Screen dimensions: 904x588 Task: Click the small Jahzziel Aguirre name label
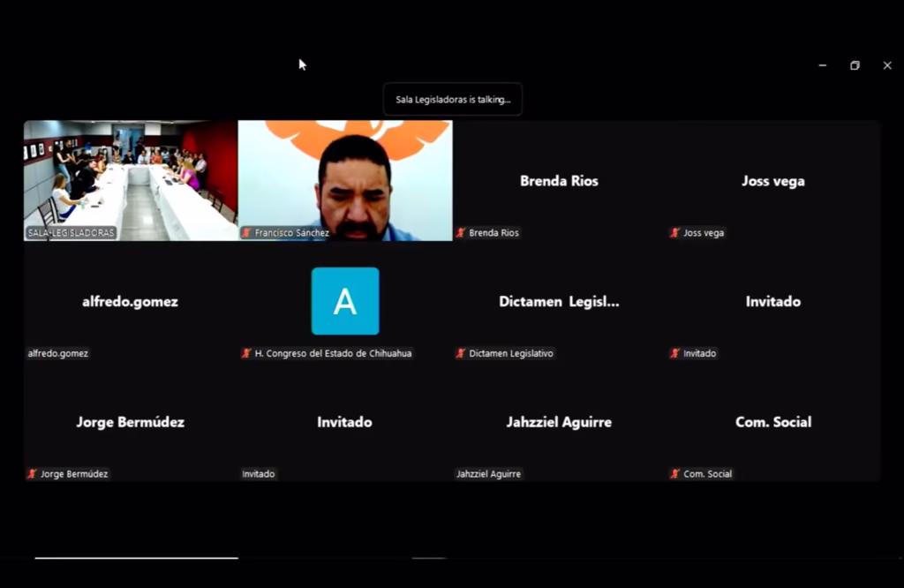488,474
